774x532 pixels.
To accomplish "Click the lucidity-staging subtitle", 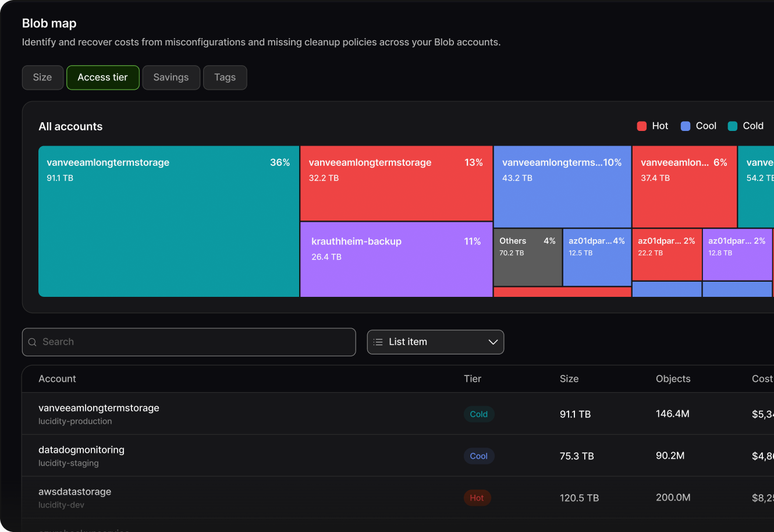I will click(69, 463).
